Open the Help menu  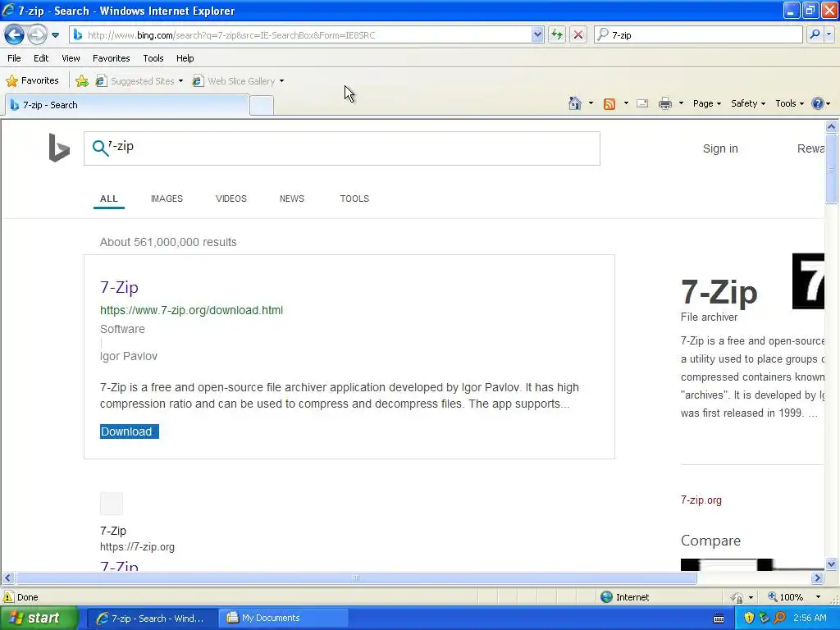tap(185, 58)
